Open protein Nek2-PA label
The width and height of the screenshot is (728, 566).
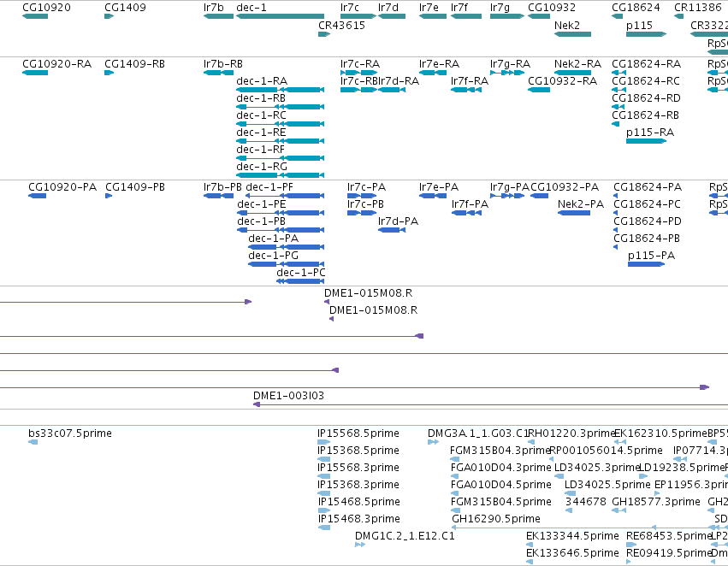581,204
